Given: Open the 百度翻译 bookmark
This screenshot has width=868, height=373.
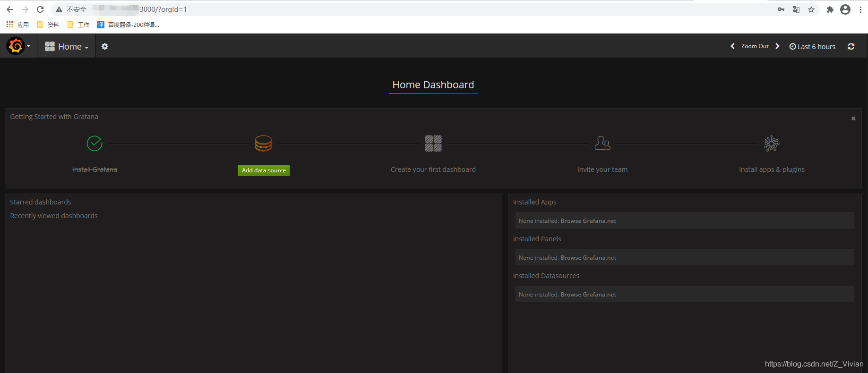Looking at the screenshot, I should pyautogui.click(x=128, y=25).
